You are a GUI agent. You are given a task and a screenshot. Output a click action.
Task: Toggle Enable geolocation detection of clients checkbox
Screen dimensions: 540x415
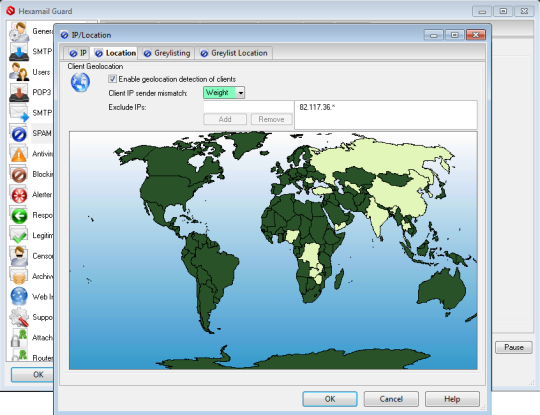(x=112, y=79)
